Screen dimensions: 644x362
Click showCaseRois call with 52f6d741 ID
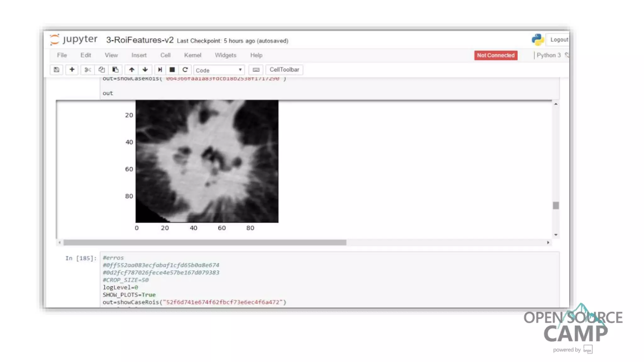point(194,302)
